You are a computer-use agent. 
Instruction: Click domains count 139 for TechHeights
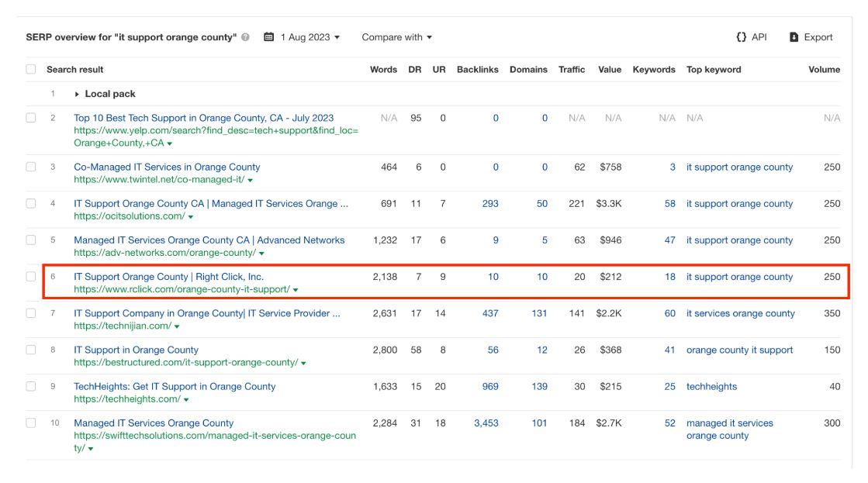pyautogui.click(x=539, y=387)
